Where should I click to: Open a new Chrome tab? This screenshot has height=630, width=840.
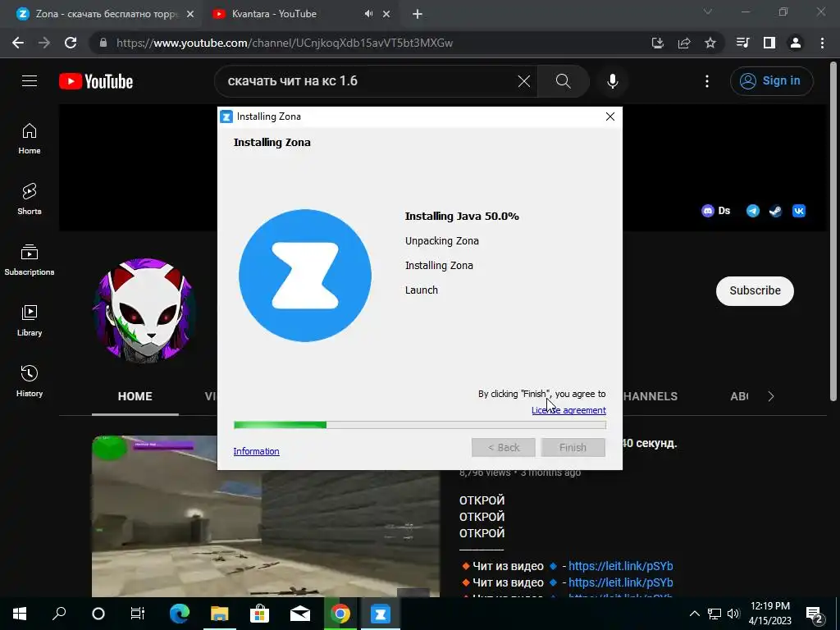coord(418,15)
